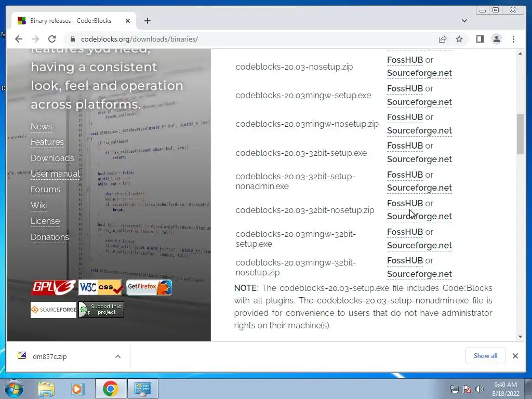
Task: Open Windows Explorer from the taskbar
Action: (x=46, y=389)
